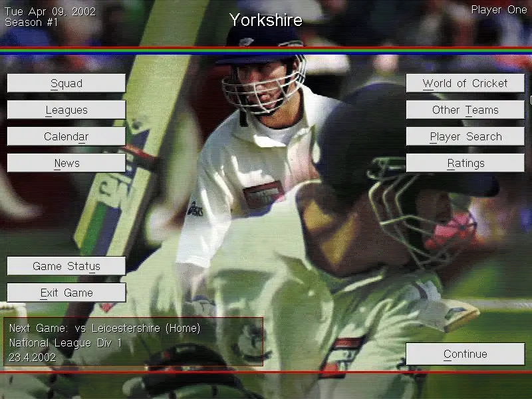Open the Squad screen

[x=66, y=83]
